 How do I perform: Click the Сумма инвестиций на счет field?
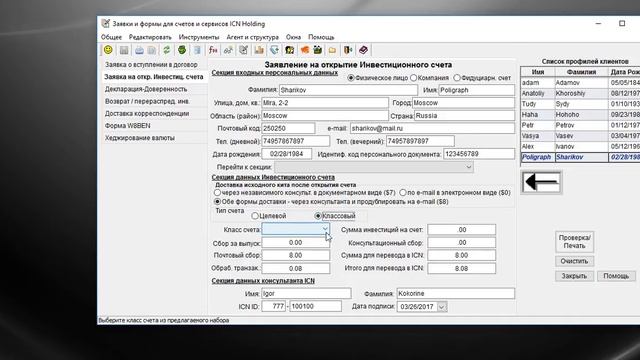462,230
